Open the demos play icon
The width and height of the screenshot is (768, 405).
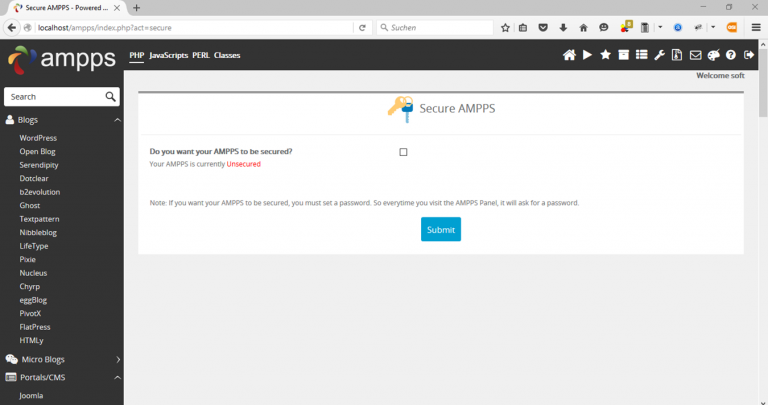click(587, 55)
